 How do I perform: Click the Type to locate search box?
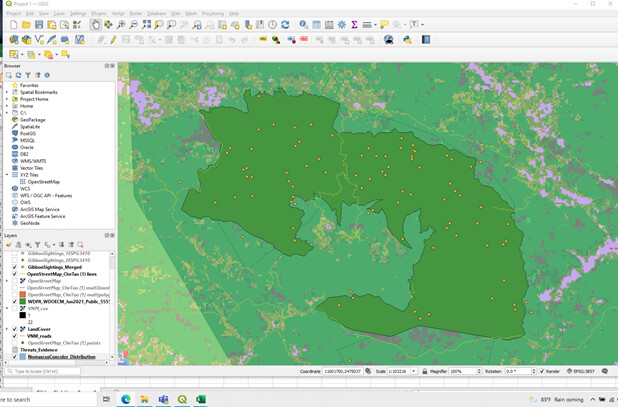[43, 371]
